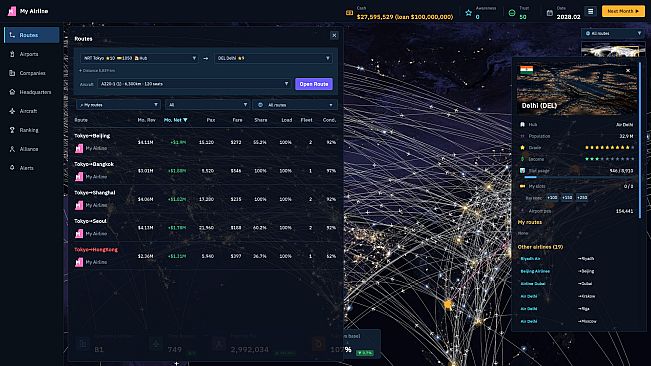Select the Tokyo→Beijing route row
This screenshot has width=651, height=366.
[x=206, y=142]
